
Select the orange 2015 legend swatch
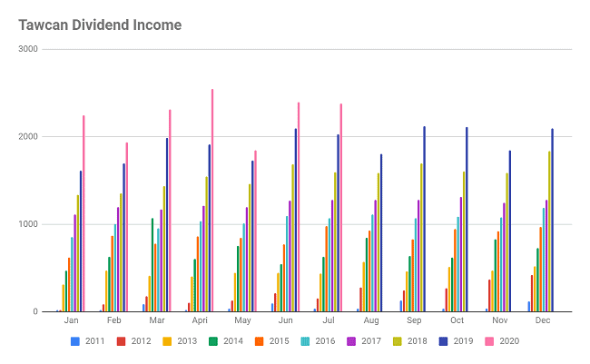[x=260, y=342]
